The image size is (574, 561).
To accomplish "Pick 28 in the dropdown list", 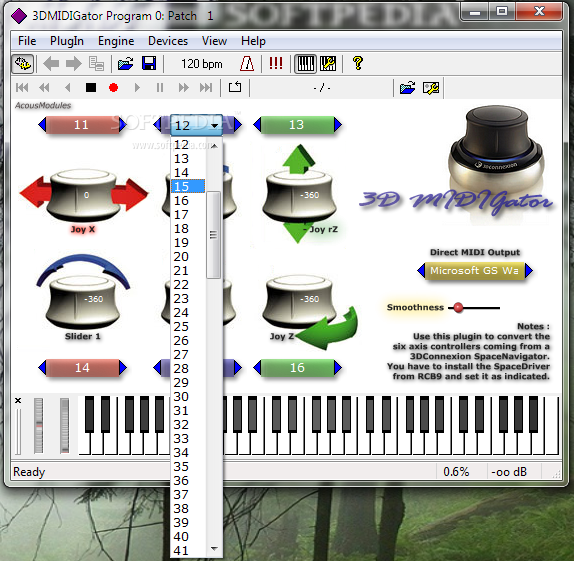I will [x=188, y=368].
